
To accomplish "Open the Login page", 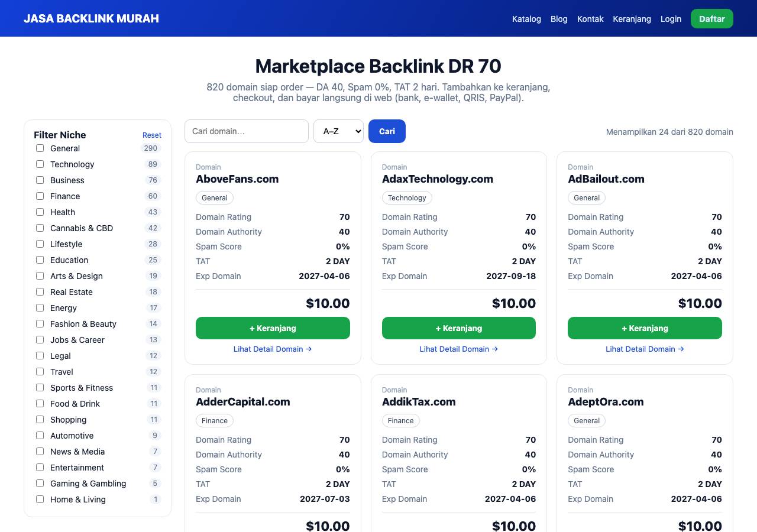I will pyautogui.click(x=671, y=19).
